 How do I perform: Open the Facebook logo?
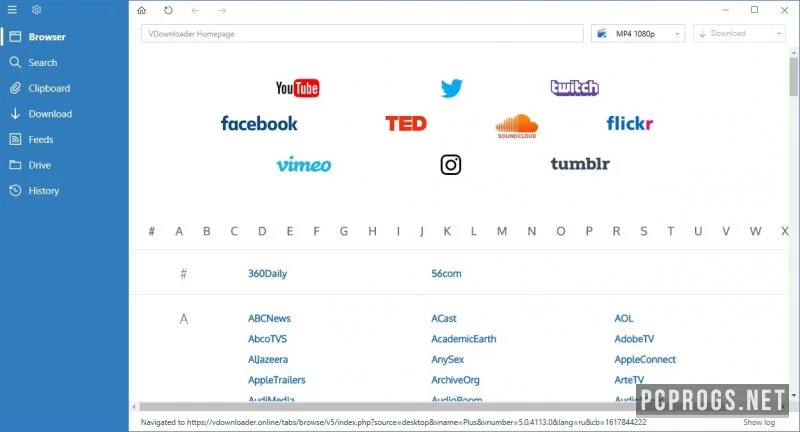[x=259, y=123]
